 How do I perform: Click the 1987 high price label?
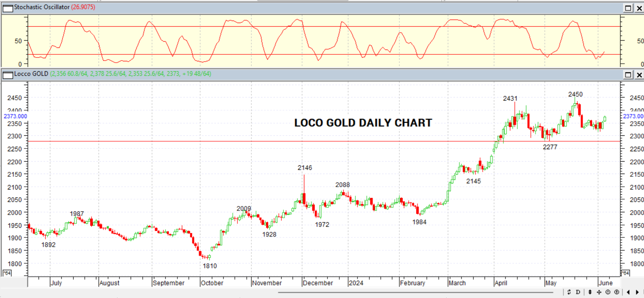(x=77, y=214)
